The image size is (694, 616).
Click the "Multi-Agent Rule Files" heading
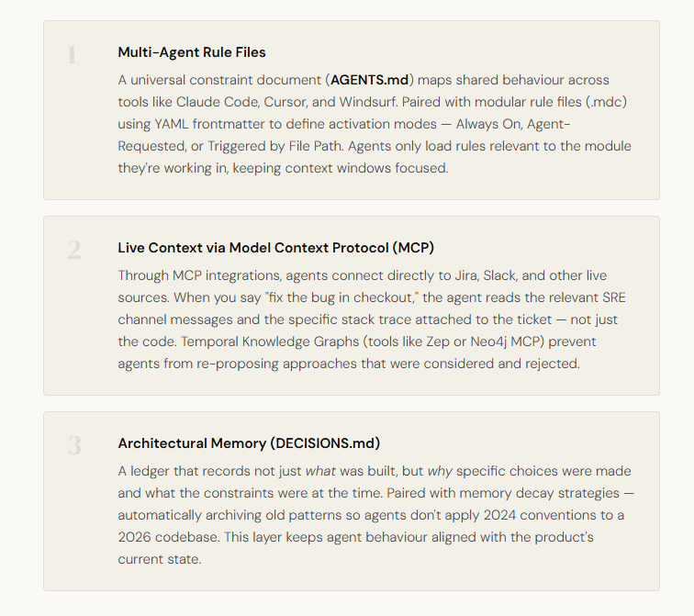click(x=192, y=52)
